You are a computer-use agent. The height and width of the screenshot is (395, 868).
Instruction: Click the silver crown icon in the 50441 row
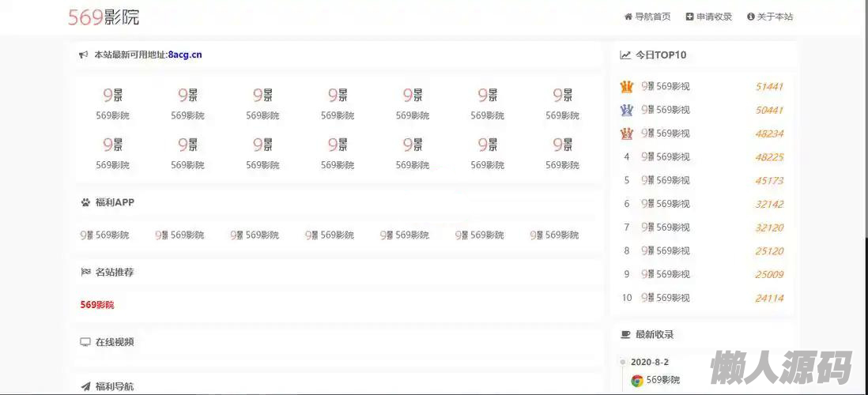pyautogui.click(x=627, y=110)
